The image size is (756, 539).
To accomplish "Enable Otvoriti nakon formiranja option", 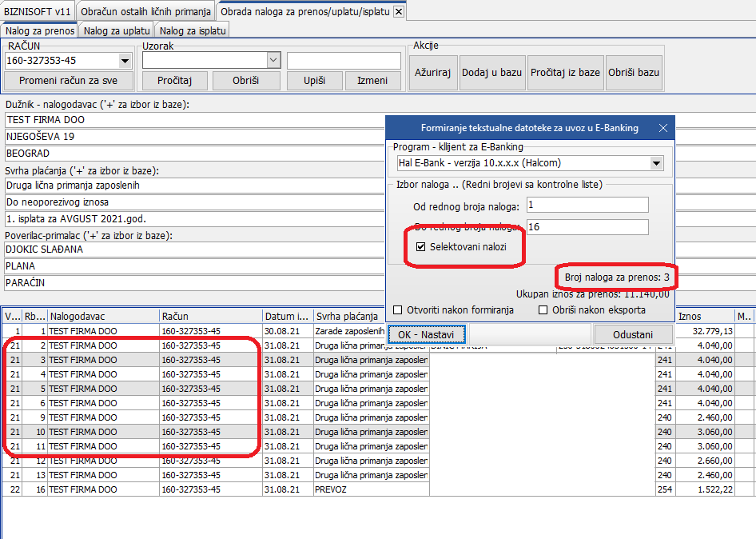I will [x=398, y=310].
